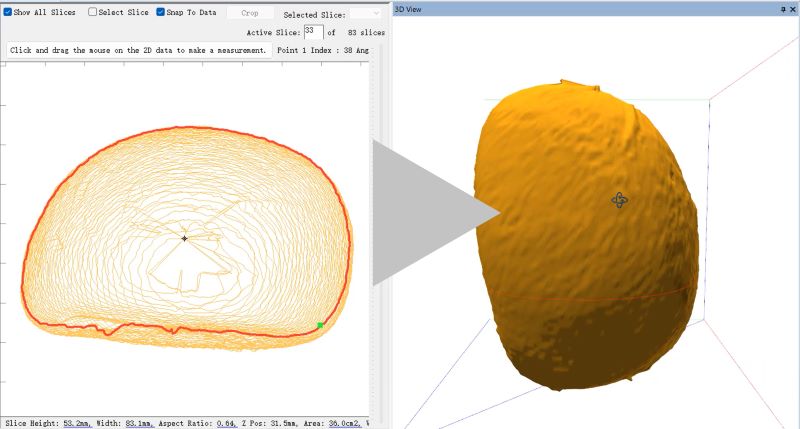
Task: Enable the Select Slice checkbox
Action: [93, 12]
